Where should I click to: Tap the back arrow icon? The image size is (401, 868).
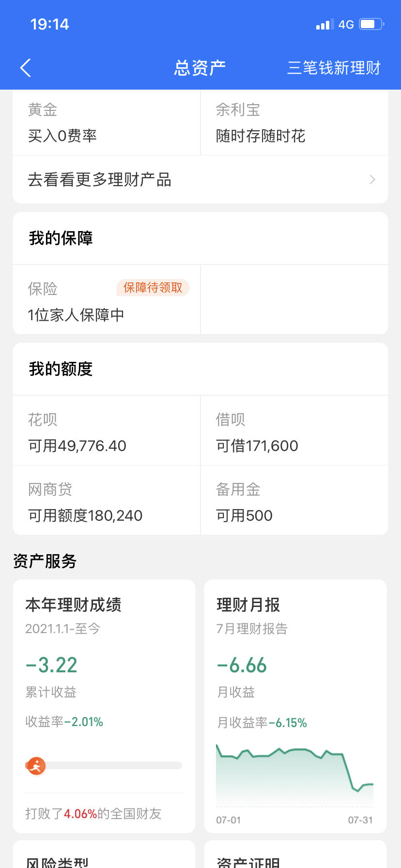26,68
